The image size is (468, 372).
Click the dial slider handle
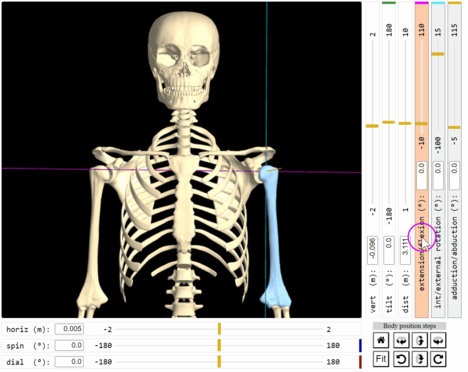pyautogui.click(x=219, y=362)
